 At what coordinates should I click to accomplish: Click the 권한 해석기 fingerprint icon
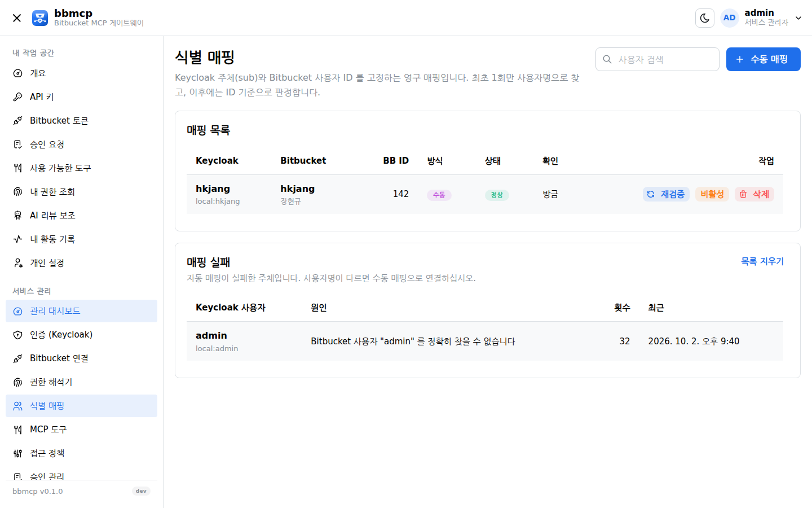(x=17, y=382)
